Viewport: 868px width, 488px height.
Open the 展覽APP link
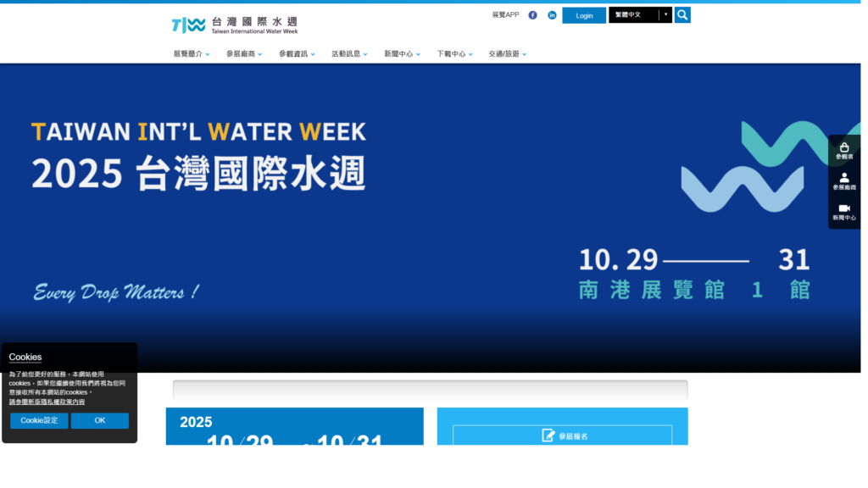pyautogui.click(x=505, y=15)
